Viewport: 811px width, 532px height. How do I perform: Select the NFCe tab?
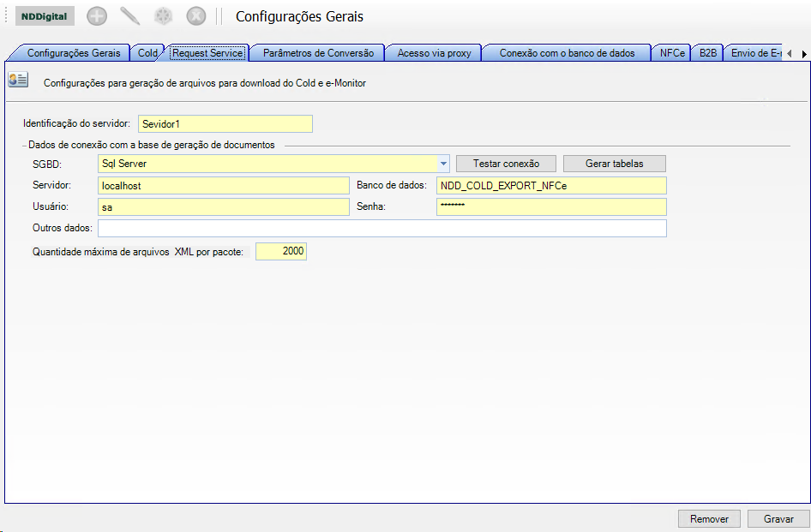[x=672, y=53]
